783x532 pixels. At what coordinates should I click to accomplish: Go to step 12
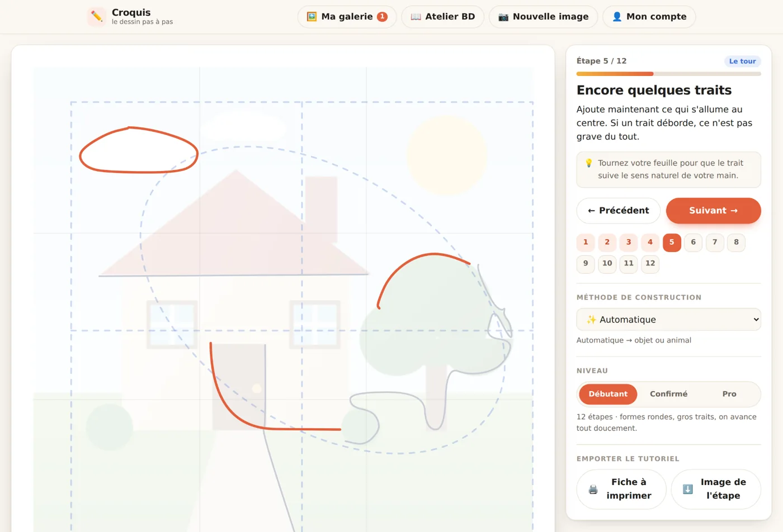650,263
